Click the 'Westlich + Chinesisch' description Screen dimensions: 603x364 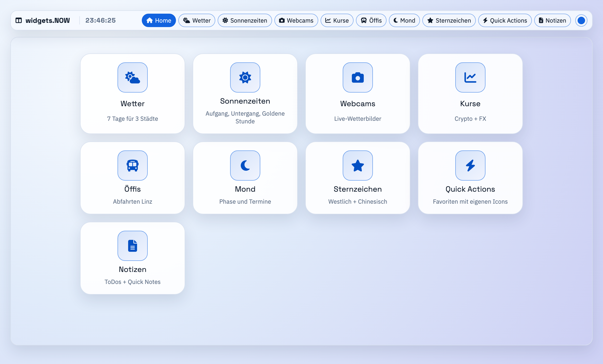click(x=358, y=201)
